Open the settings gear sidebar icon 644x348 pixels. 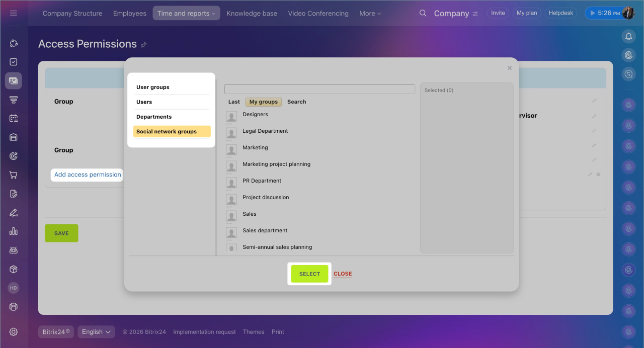pos(14,332)
